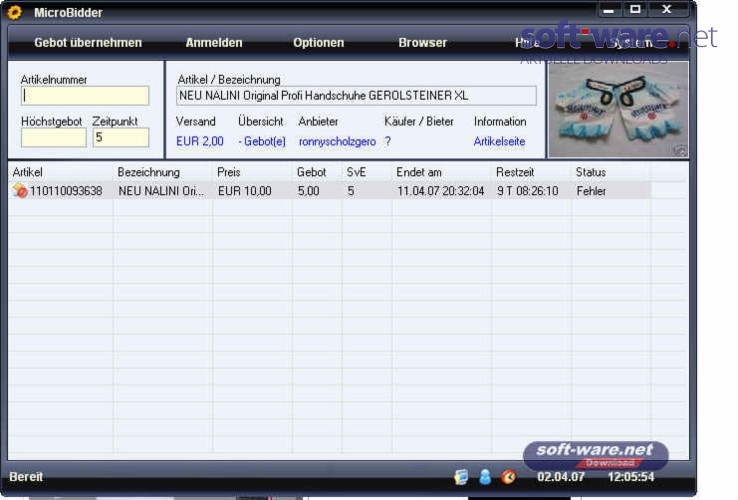Click the Bereit status text
The height and width of the screenshot is (500, 738).
(x=26, y=477)
